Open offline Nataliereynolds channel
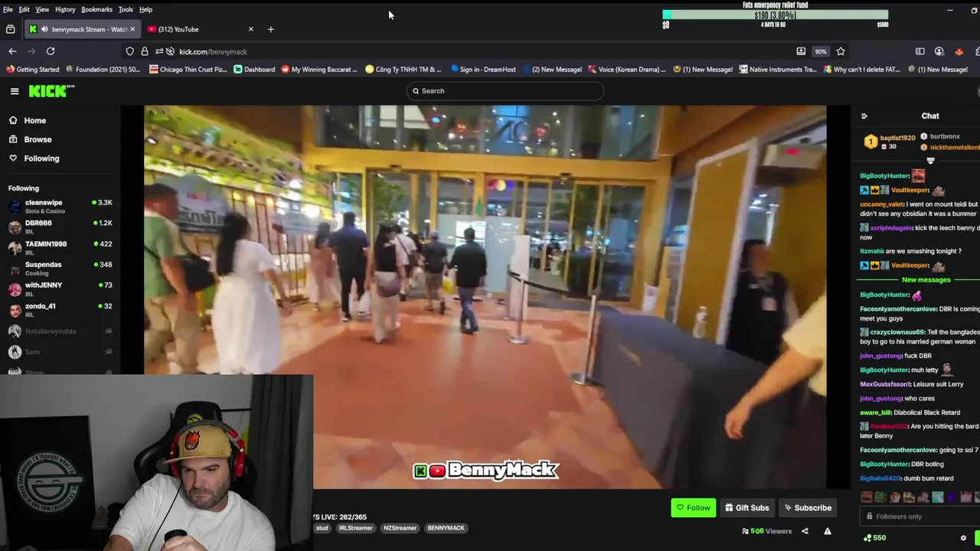The height and width of the screenshot is (551, 980). [x=60, y=331]
